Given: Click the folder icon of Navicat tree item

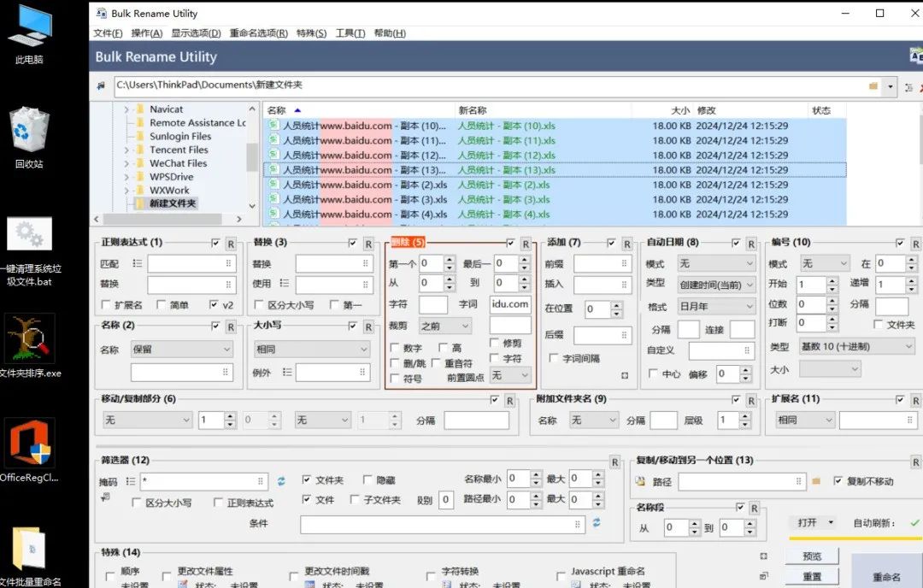Looking at the screenshot, I should [x=140, y=109].
